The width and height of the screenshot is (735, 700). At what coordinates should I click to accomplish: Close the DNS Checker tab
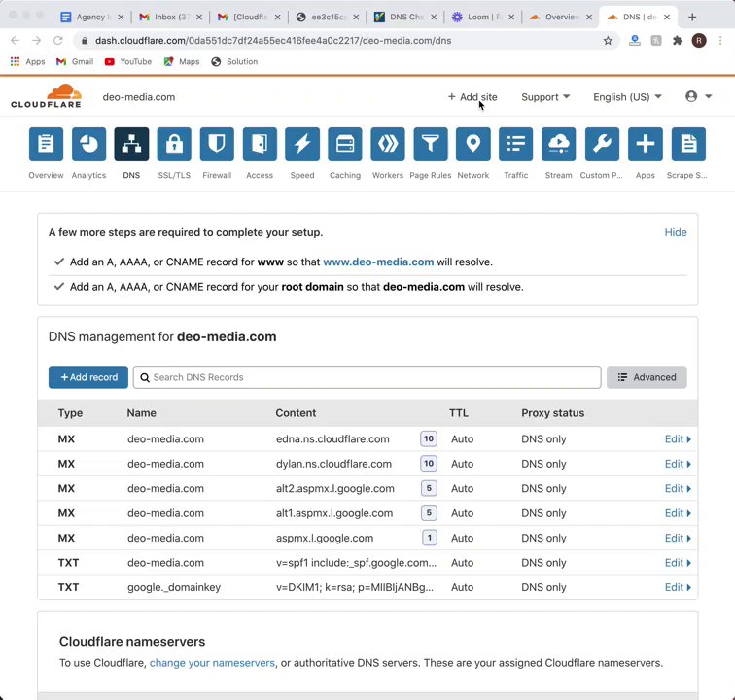tap(434, 17)
